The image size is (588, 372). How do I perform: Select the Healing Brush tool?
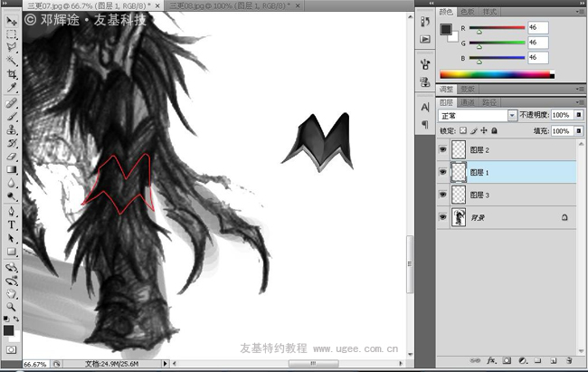(x=11, y=103)
